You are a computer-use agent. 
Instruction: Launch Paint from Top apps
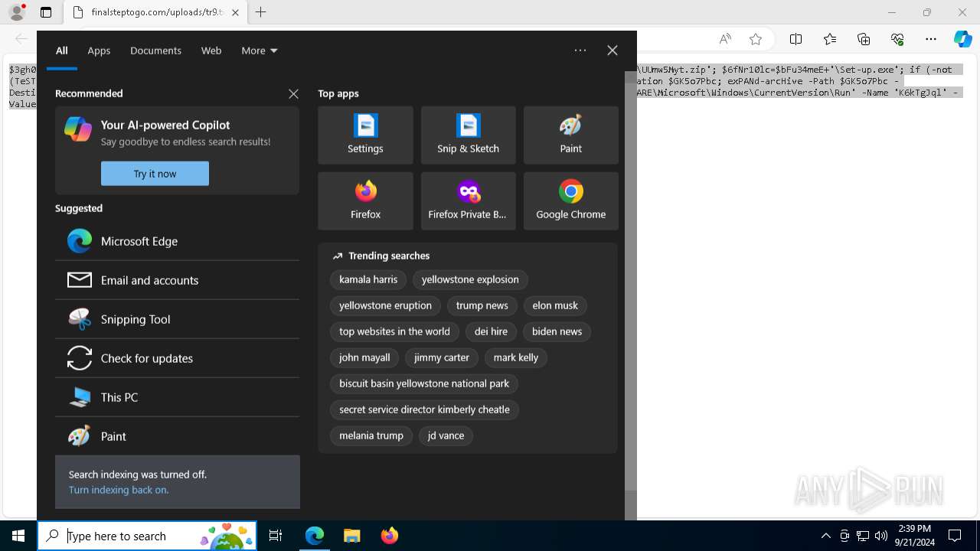[x=570, y=135]
